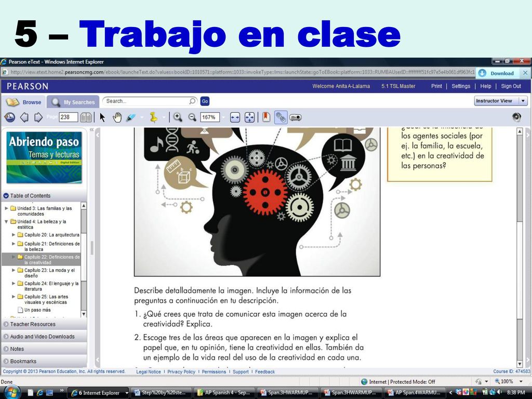Expand Teacher Resources panel
Screen dimensions: 532x399
tap(44, 324)
